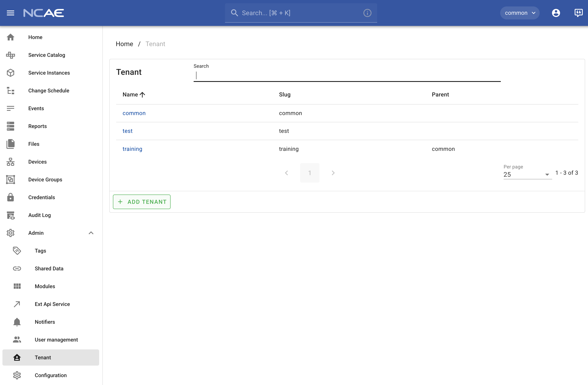Screen dimensions: 588x385
Task: Open the feedback chat icon
Action: click(578, 13)
